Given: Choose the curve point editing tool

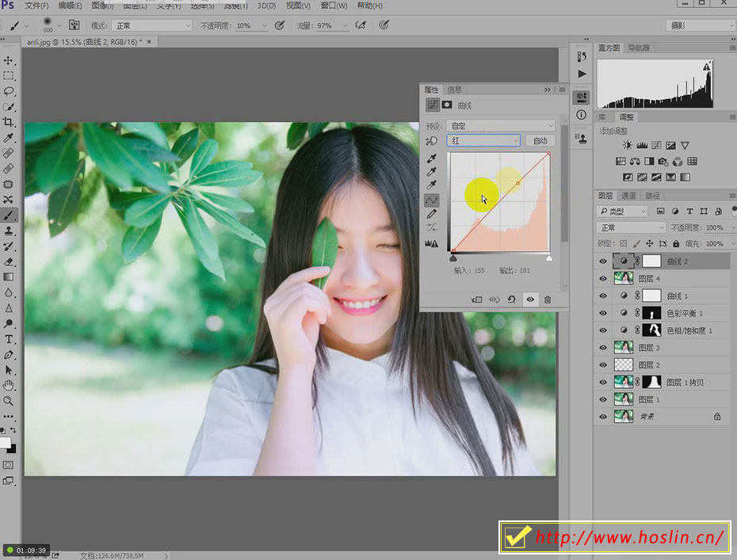Looking at the screenshot, I should click(431, 200).
